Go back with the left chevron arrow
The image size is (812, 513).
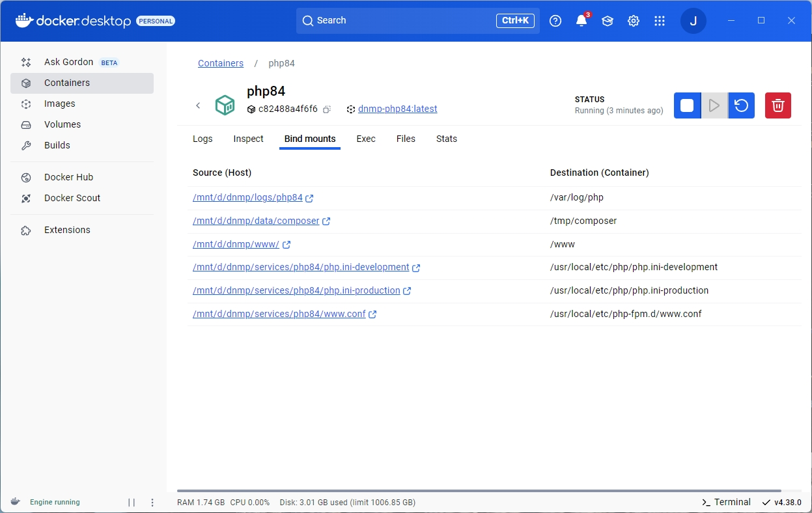click(198, 105)
